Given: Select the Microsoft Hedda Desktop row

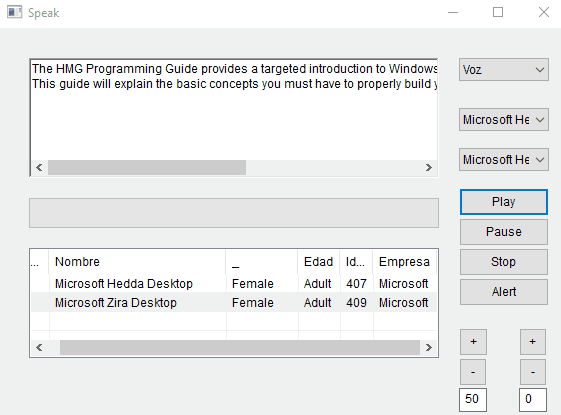Looking at the screenshot, I should 234,284.
